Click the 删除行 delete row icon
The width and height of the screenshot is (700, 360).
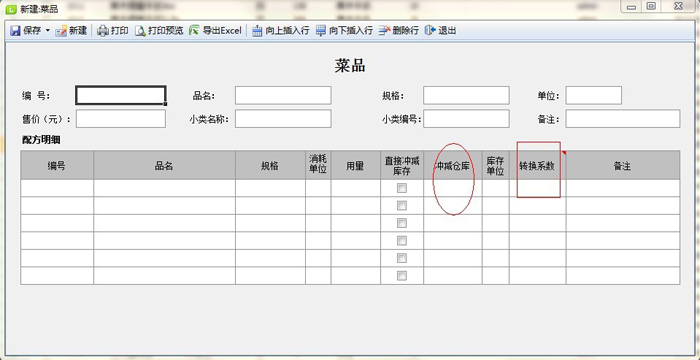click(x=384, y=31)
